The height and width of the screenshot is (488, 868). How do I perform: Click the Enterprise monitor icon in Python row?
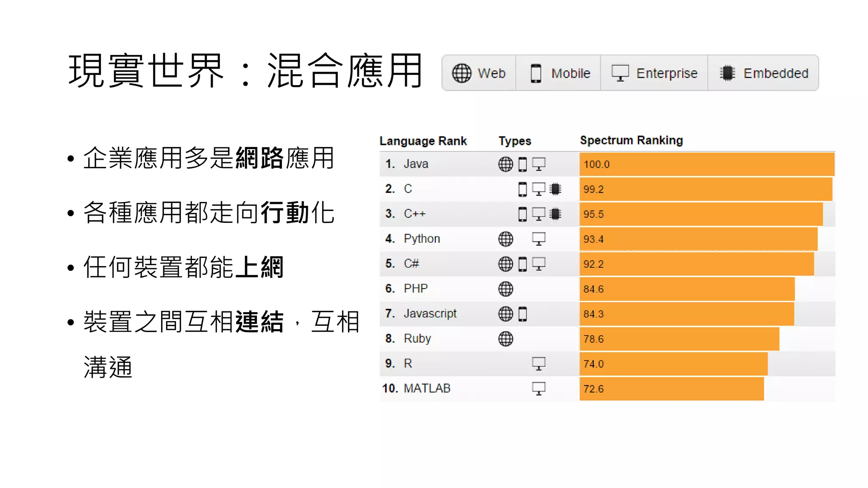click(539, 239)
